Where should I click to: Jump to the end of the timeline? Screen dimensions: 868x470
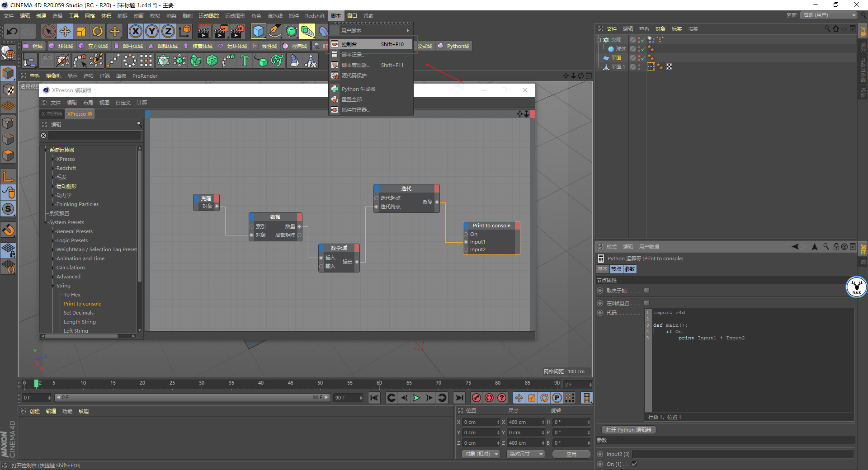459,398
